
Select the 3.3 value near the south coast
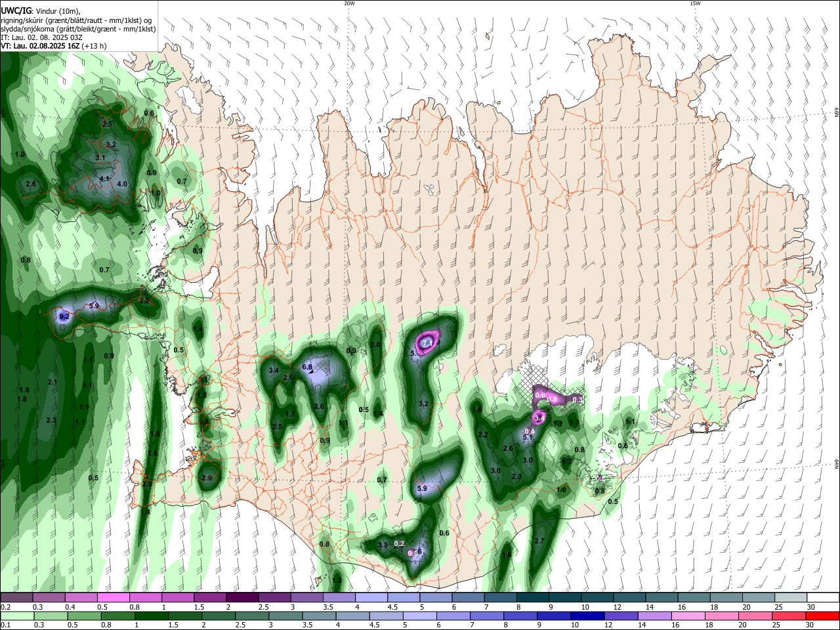pyautogui.click(x=383, y=545)
